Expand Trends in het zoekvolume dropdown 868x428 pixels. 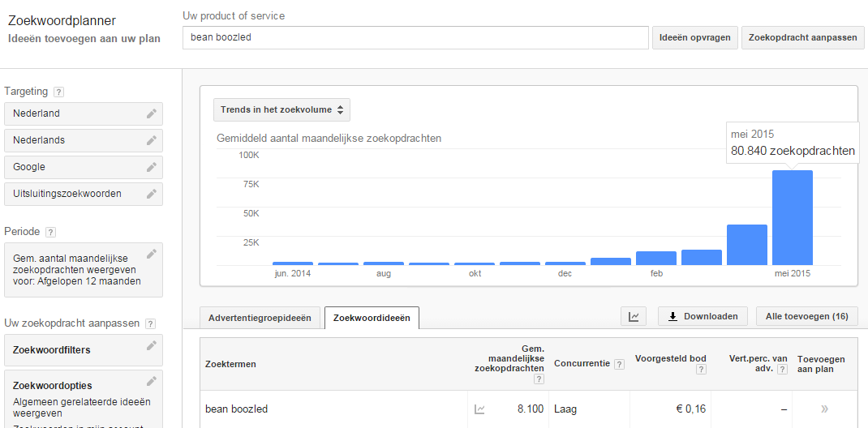click(x=281, y=109)
